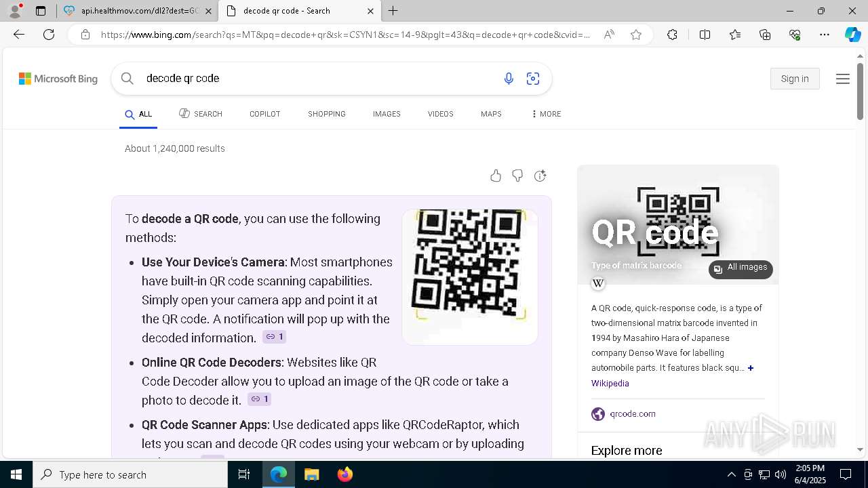Click the browser Back arrow

pyautogui.click(x=19, y=35)
